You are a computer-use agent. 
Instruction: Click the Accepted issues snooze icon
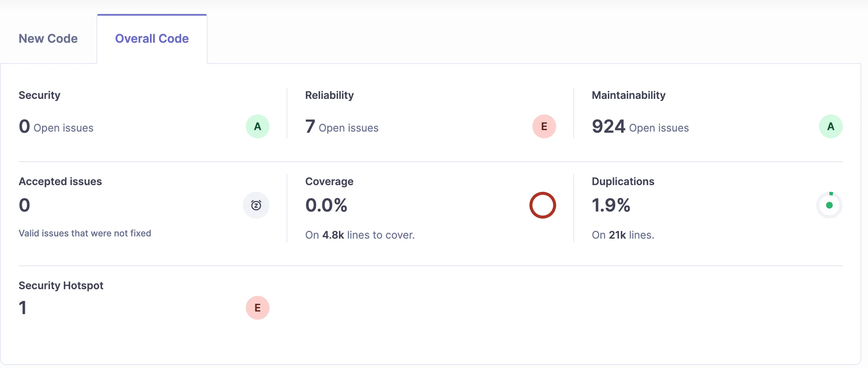coord(256,205)
